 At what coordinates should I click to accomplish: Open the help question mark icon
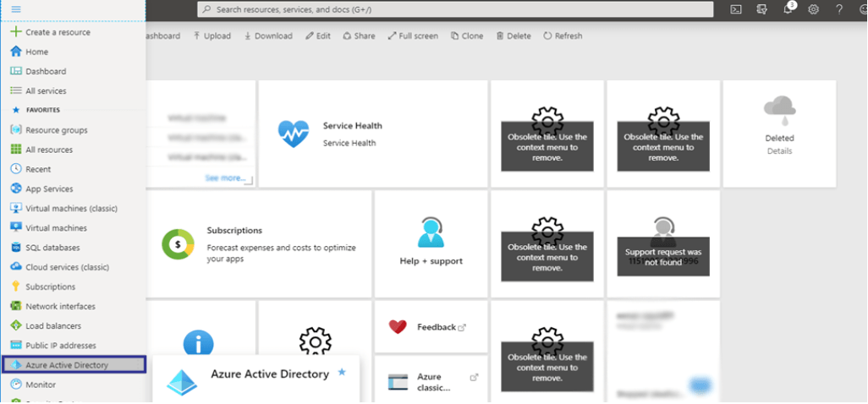point(839,9)
